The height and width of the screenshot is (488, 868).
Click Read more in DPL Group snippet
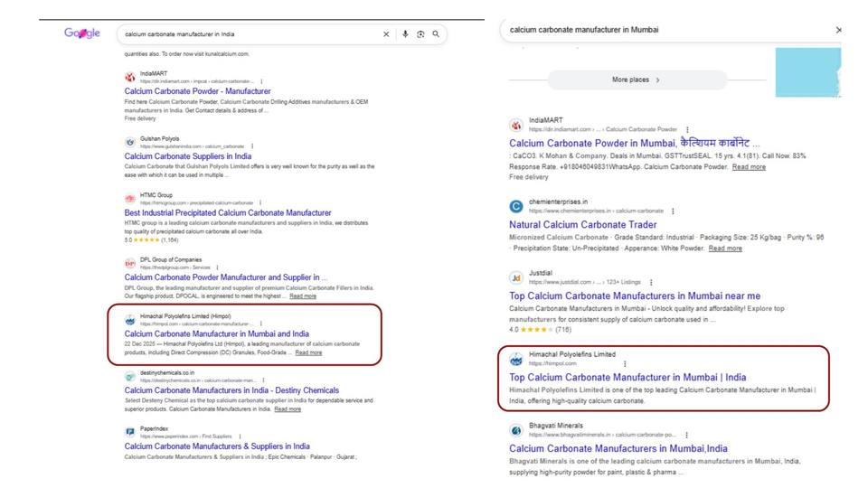tap(303, 296)
